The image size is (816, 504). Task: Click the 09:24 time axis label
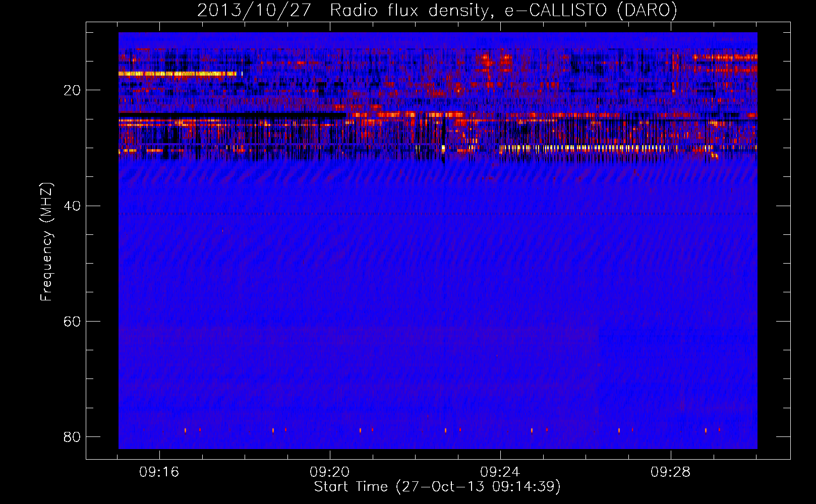500,472
